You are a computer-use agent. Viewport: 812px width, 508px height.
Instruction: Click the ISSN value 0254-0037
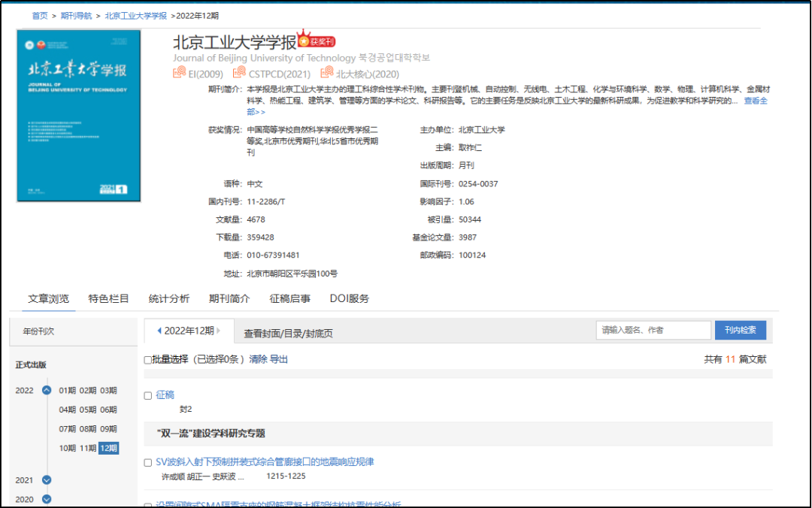pos(478,184)
